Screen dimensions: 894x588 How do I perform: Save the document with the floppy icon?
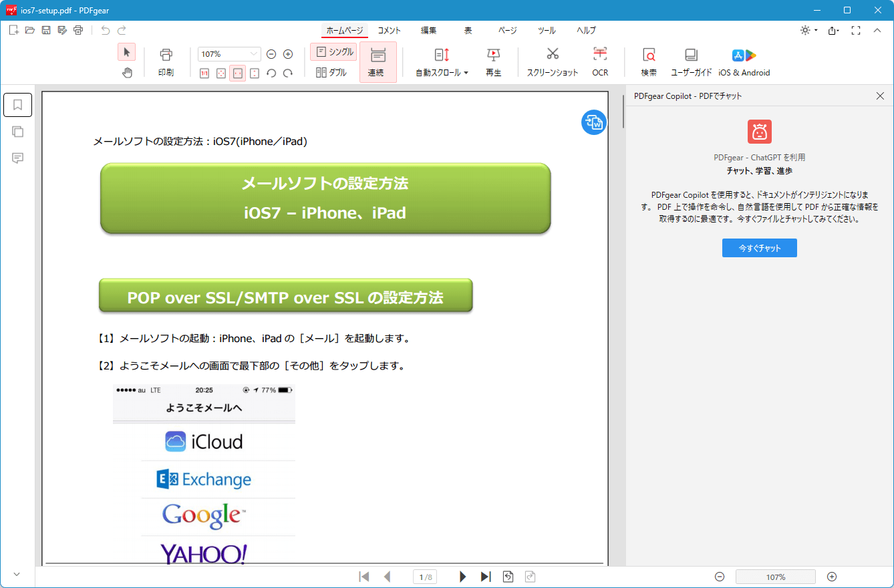pyautogui.click(x=46, y=30)
